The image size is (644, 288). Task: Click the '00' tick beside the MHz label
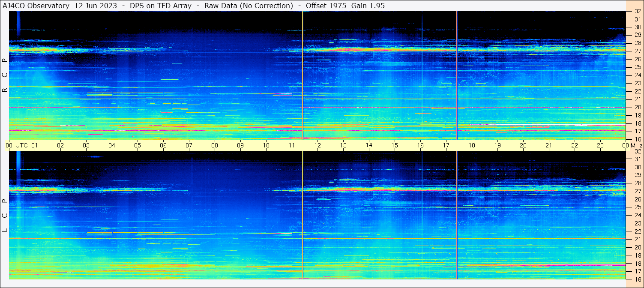(x=625, y=145)
